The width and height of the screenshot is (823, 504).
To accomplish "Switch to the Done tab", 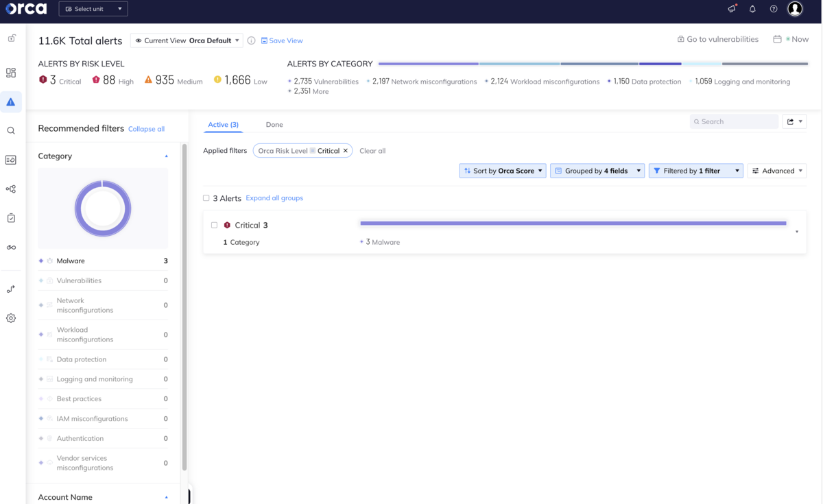I will click(x=274, y=125).
